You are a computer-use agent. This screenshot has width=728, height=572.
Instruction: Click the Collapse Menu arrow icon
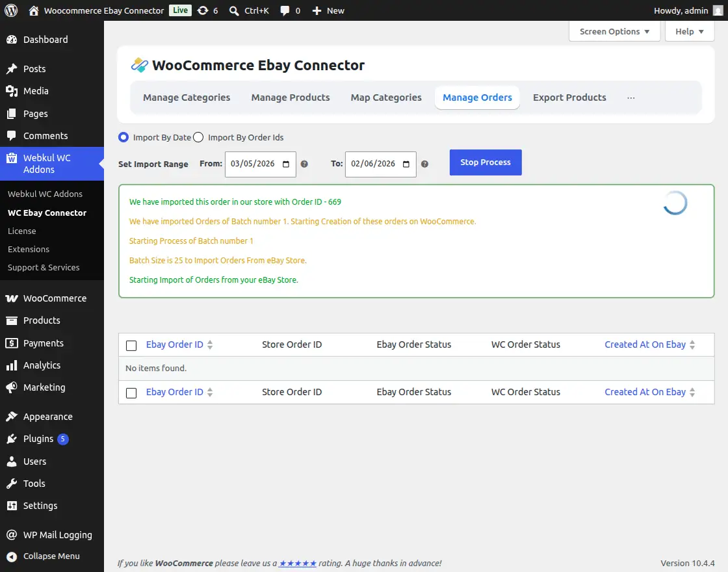(12, 556)
